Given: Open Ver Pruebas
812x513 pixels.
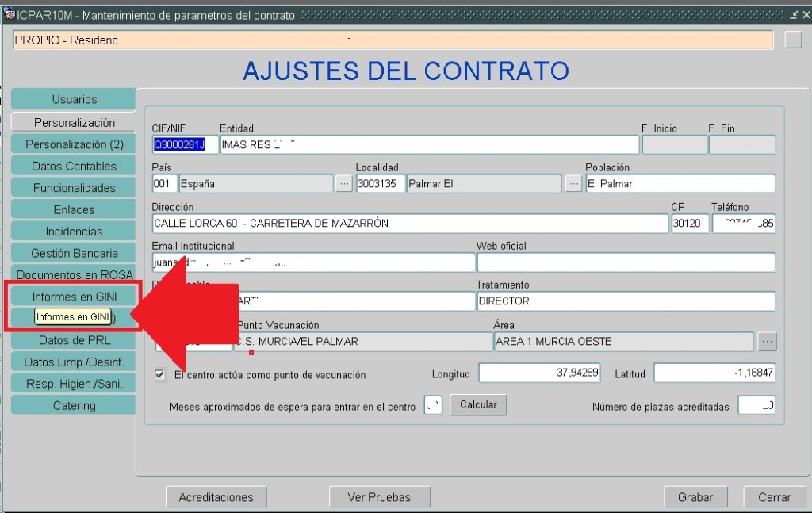Looking at the screenshot, I should click(x=379, y=497).
